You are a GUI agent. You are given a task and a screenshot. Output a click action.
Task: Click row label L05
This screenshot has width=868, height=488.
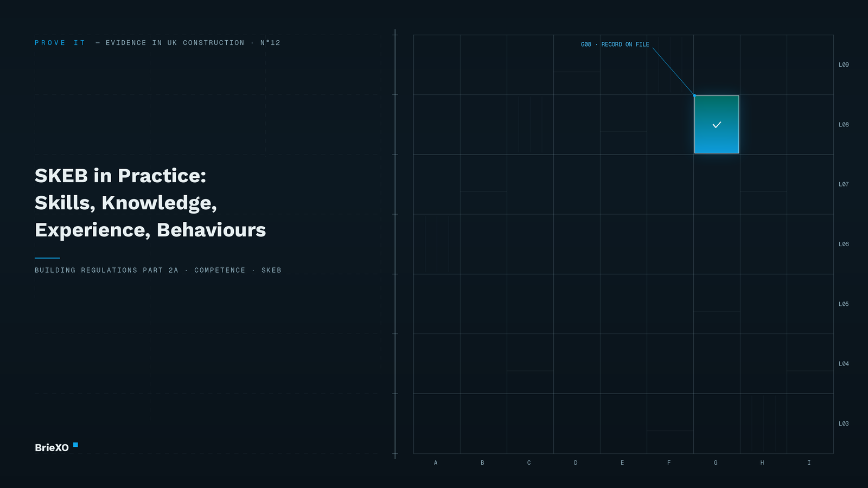click(844, 304)
